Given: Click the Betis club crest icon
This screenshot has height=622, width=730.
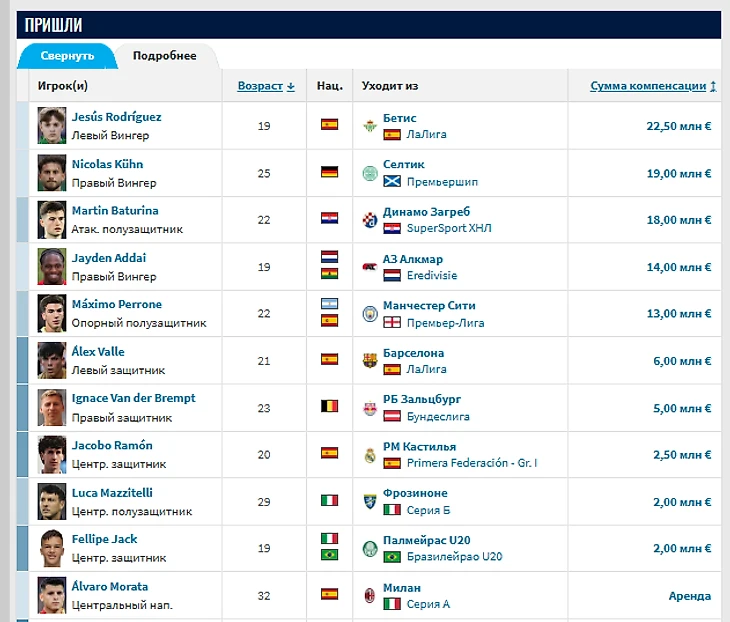Looking at the screenshot, I should click(x=370, y=126).
